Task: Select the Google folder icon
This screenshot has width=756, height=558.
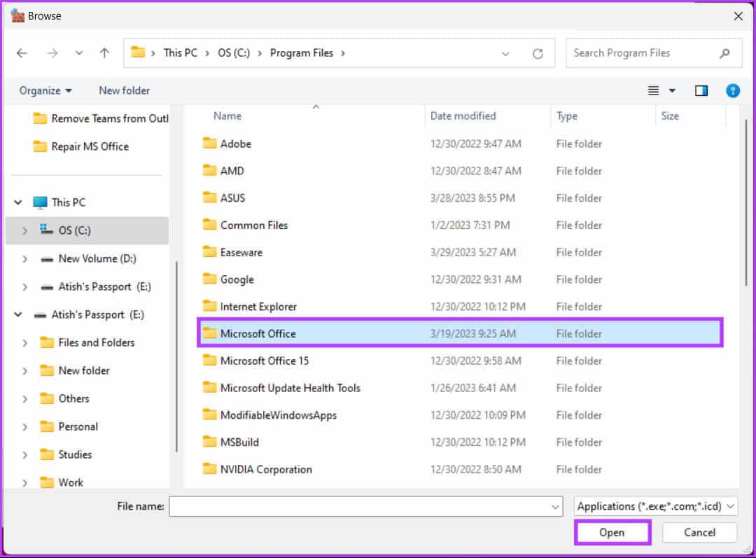Action: pyautogui.click(x=209, y=279)
